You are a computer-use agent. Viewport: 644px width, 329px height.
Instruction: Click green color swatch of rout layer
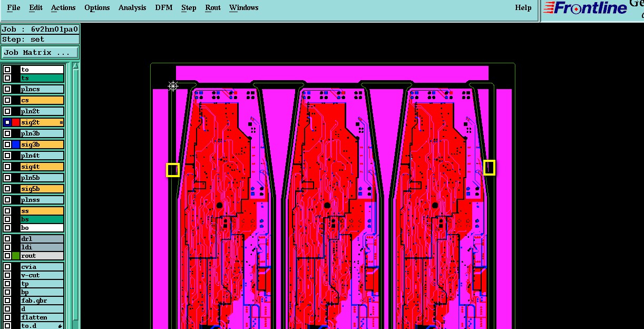tap(16, 256)
